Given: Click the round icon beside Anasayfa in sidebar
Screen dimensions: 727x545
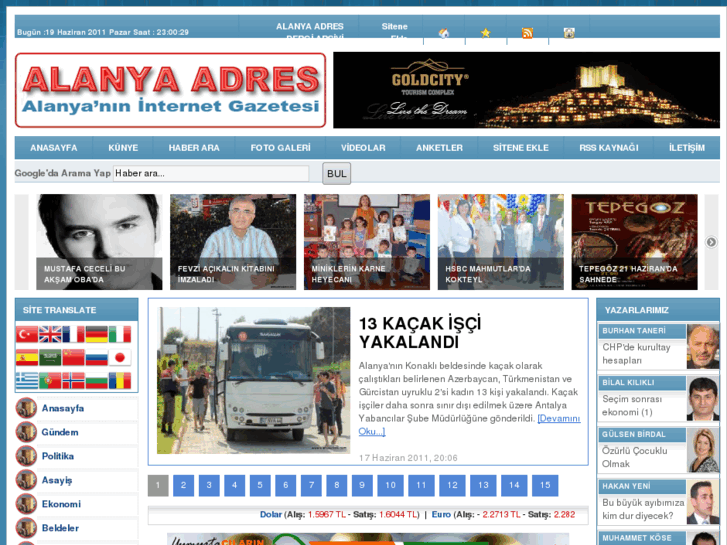Looking at the screenshot, I should [26, 408].
